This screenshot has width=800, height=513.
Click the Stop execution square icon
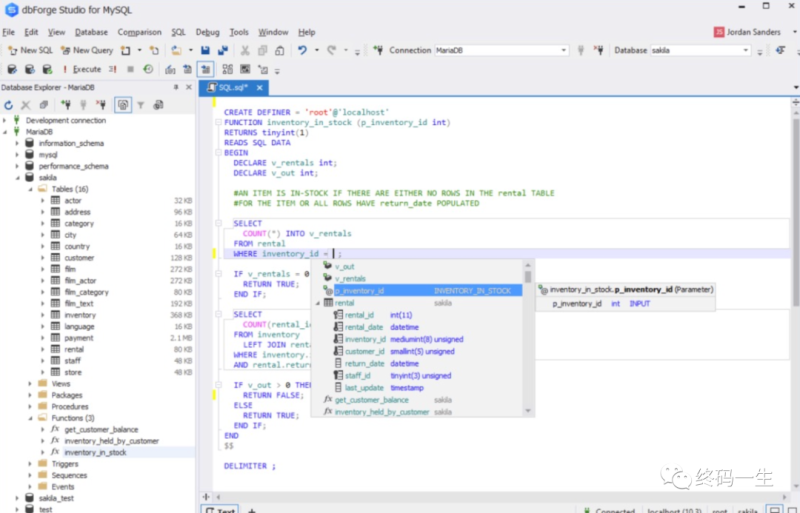[x=130, y=69]
